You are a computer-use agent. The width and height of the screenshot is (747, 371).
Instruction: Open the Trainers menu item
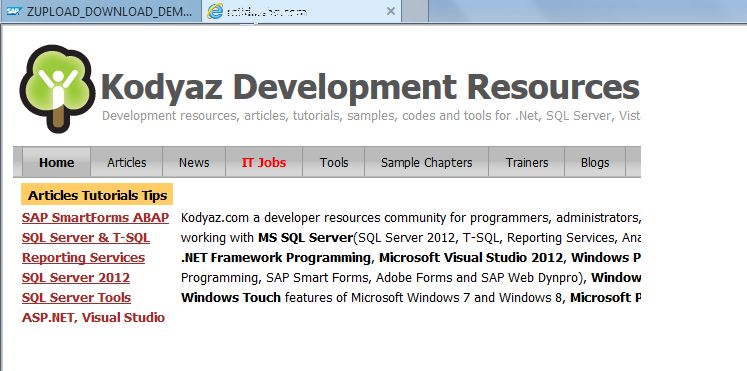click(527, 162)
